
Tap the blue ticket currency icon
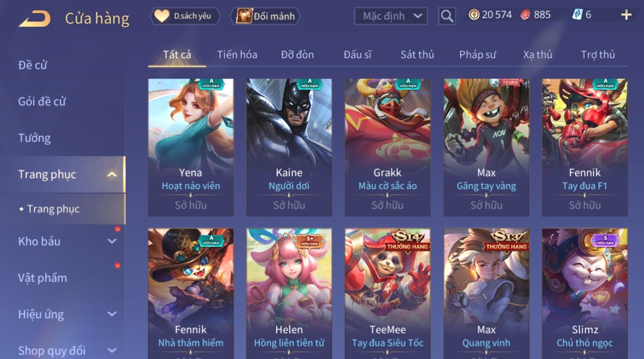pos(577,15)
